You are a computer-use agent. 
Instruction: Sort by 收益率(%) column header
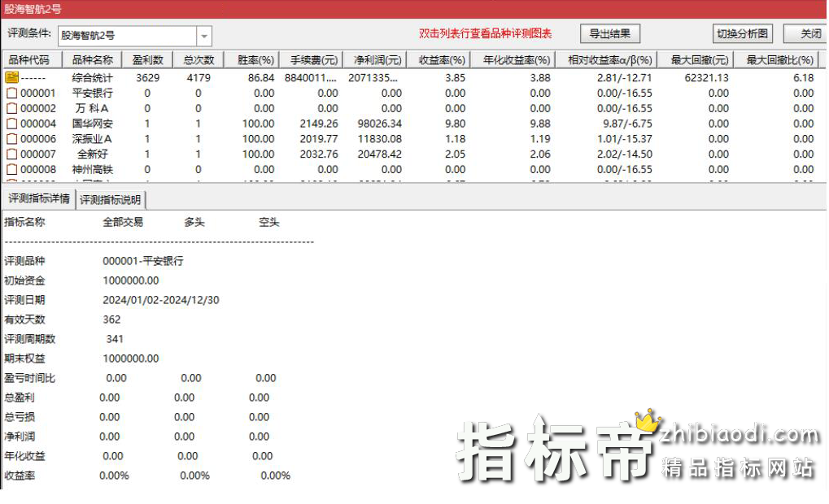coord(438,59)
